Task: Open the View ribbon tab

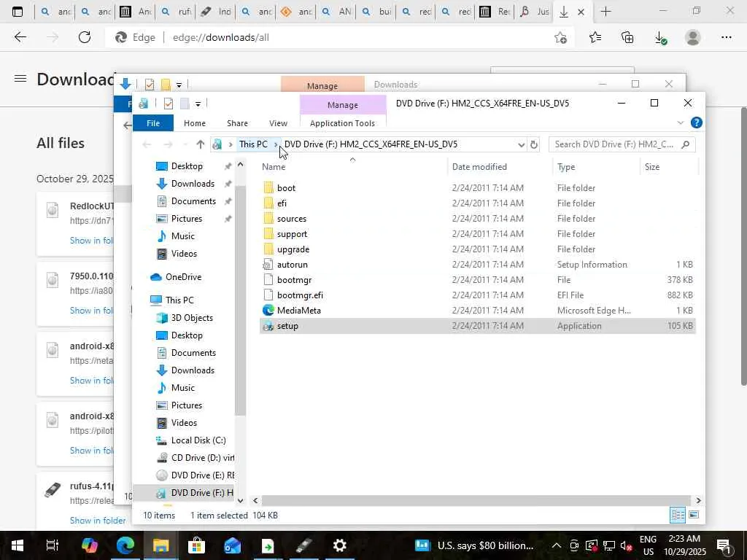Action: (x=278, y=122)
